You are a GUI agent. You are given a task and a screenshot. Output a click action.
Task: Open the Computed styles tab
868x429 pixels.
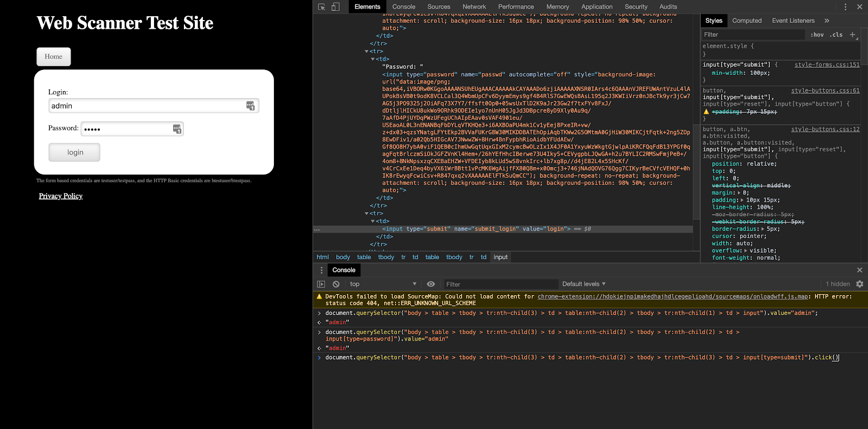[746, 21]
